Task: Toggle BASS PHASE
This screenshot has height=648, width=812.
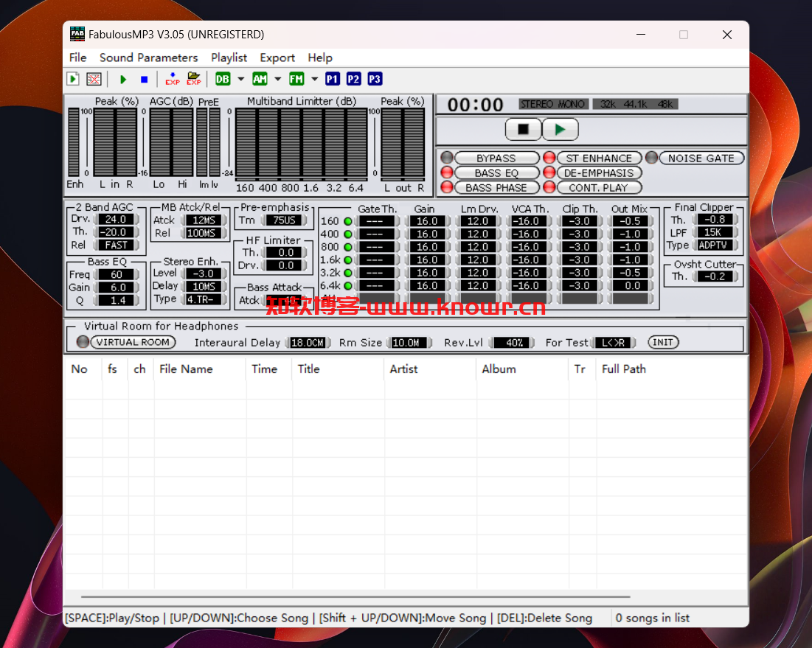Action: coord(496,187)
